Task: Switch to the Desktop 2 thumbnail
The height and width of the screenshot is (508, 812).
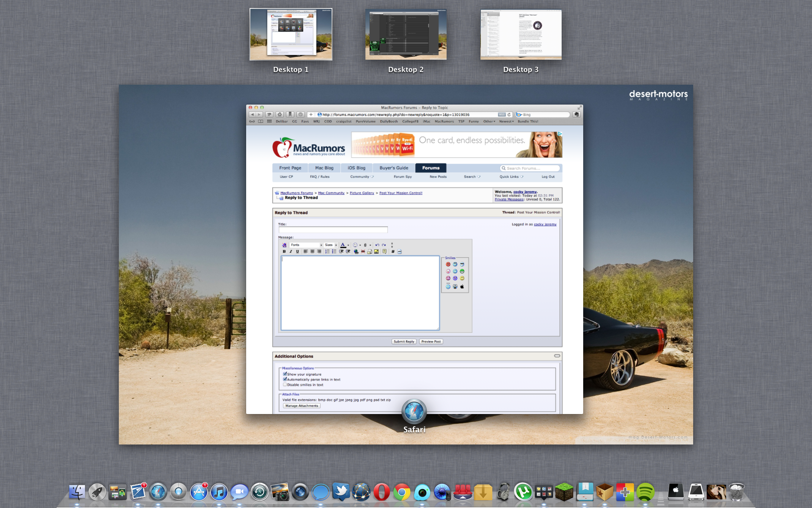Action: tap(406, 35)
